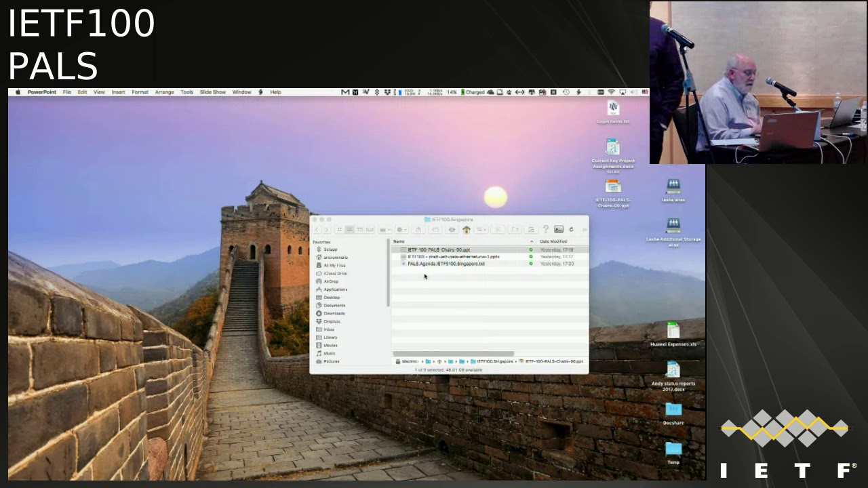
Task: Open Movies in the Finder sidebar
Action: (330, 345)
